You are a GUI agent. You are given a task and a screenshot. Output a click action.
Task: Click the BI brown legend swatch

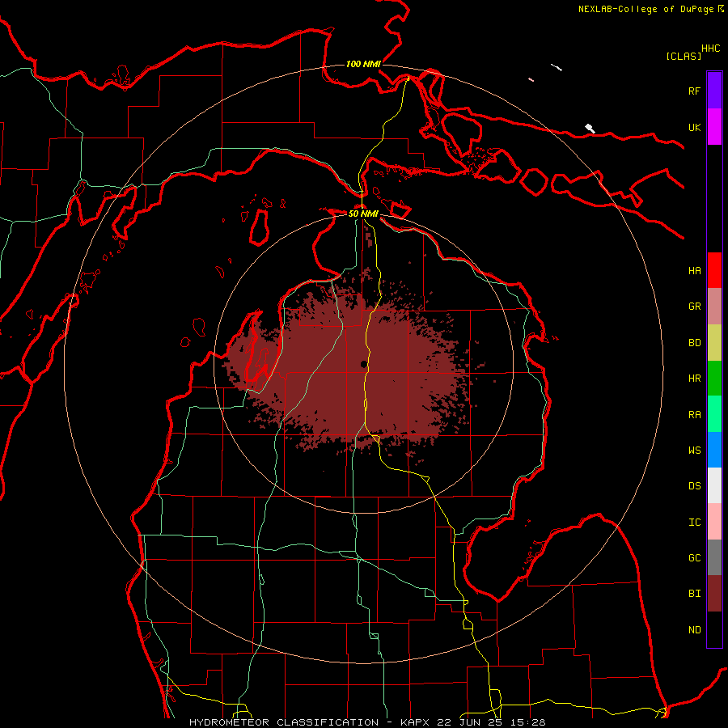(714, 594)
